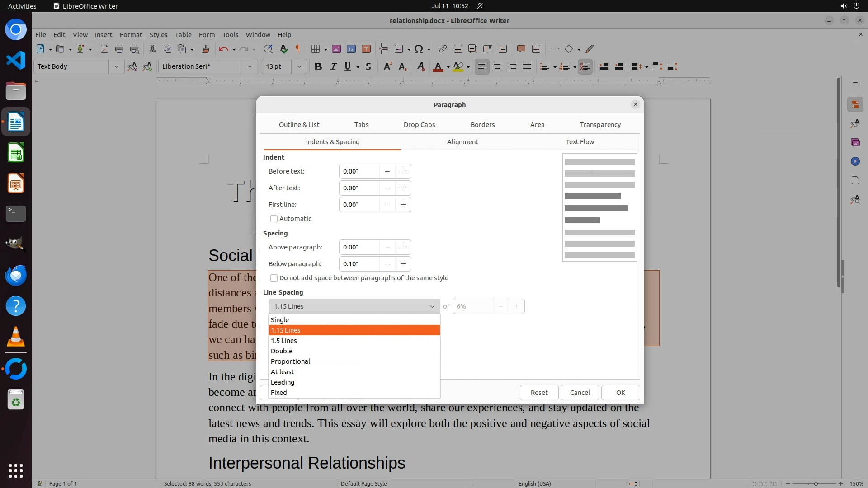Open the sidebar Navigator icon
The width and height of the screenshot is (868, 488).
coord(855,161)
